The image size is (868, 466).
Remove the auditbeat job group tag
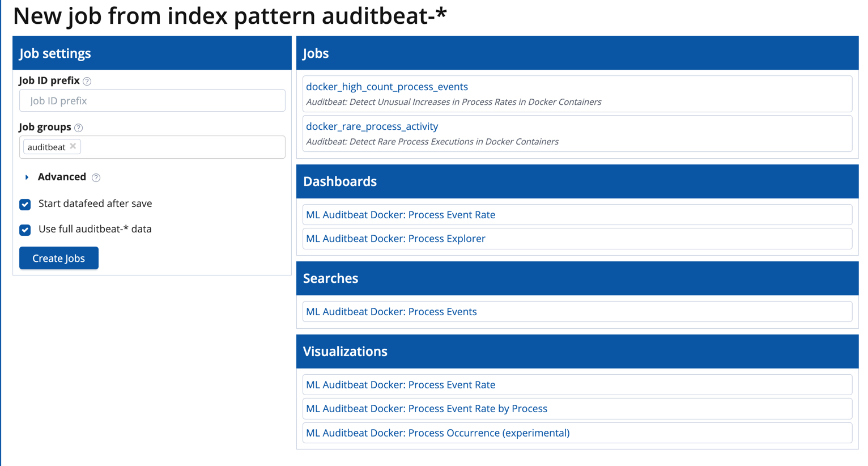point(73,146)
